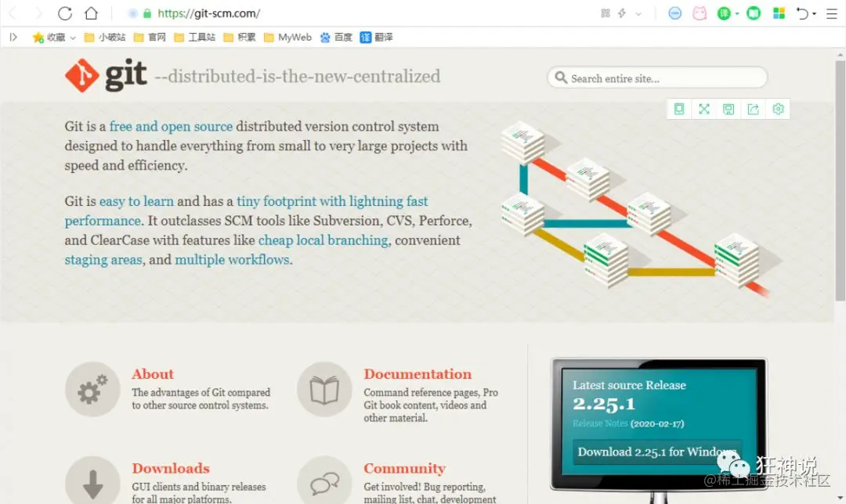Click Download 2.25.1 for Windows button

(x=657, y=452)
